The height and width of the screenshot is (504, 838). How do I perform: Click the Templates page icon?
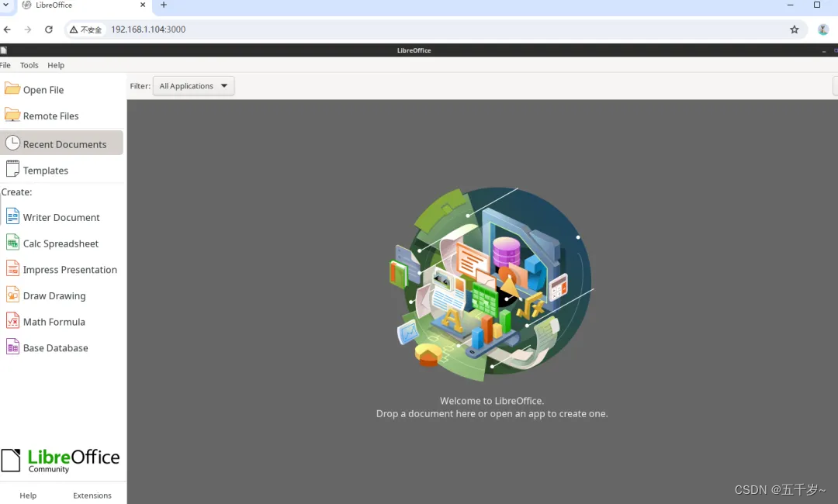click(12, 169)
